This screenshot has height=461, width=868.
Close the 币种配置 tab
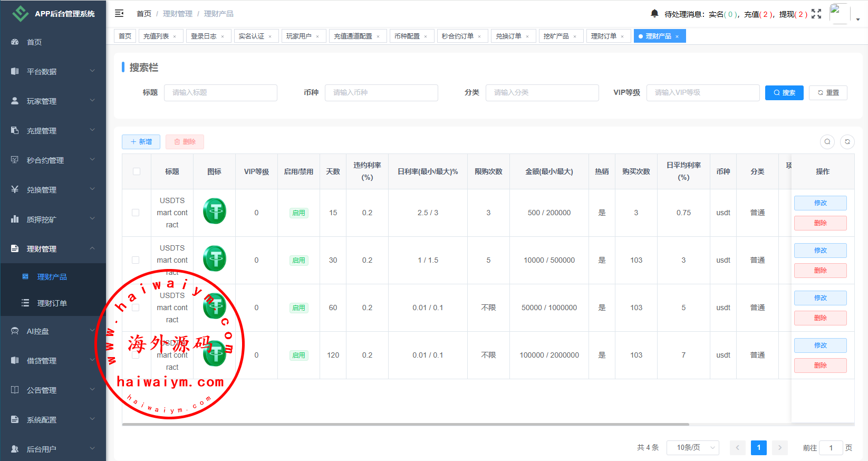click(x=426, y=36)
